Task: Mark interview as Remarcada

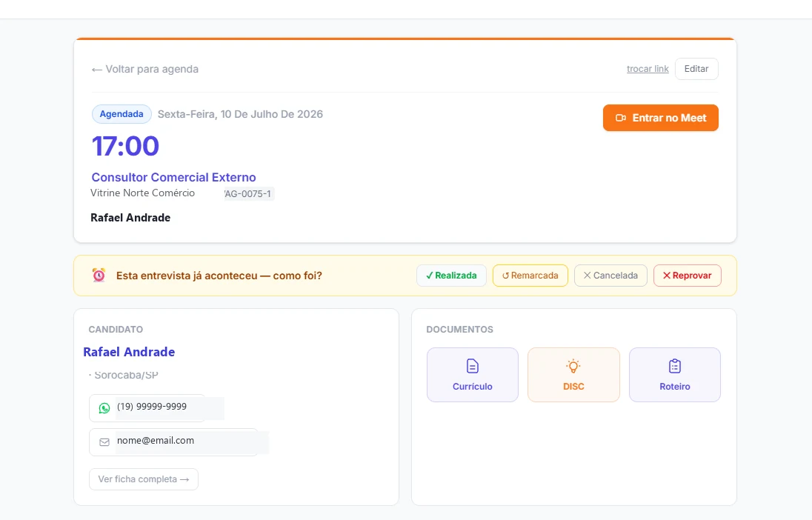Action: click(x=530, y=276)
